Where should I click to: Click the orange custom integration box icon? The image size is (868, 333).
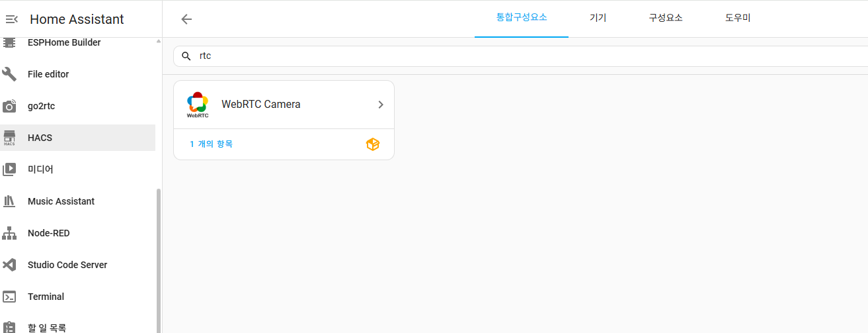click(x=373, y=144)
